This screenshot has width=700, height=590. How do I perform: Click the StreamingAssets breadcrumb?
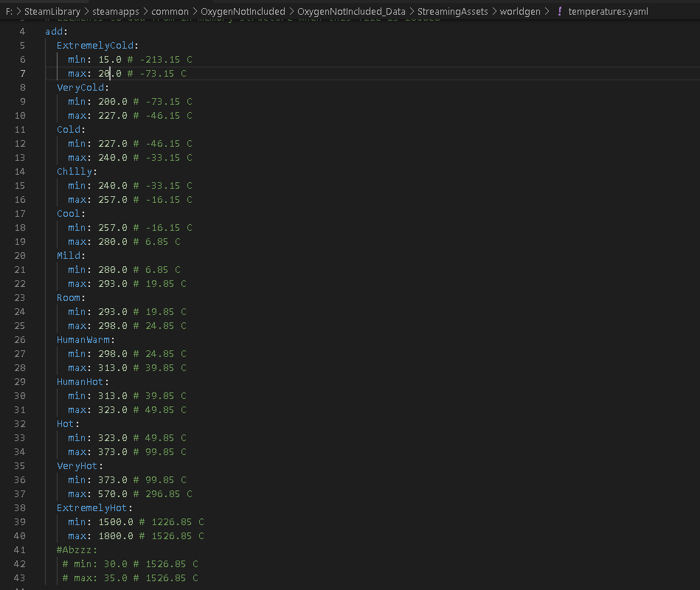click(452, 12)
